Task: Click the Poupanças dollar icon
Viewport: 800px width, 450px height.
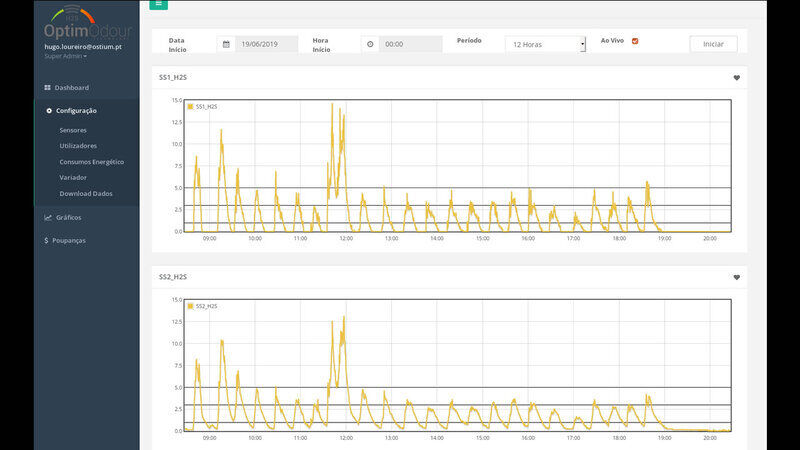Action: (46, 240)
